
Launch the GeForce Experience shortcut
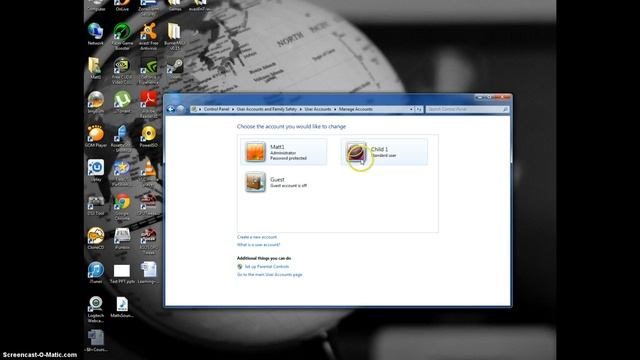149,71
